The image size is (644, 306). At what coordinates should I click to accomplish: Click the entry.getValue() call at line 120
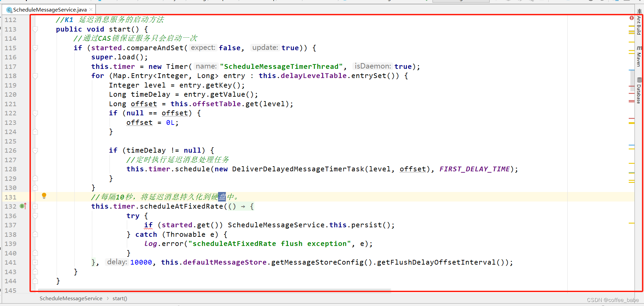(x=219, y=94)
